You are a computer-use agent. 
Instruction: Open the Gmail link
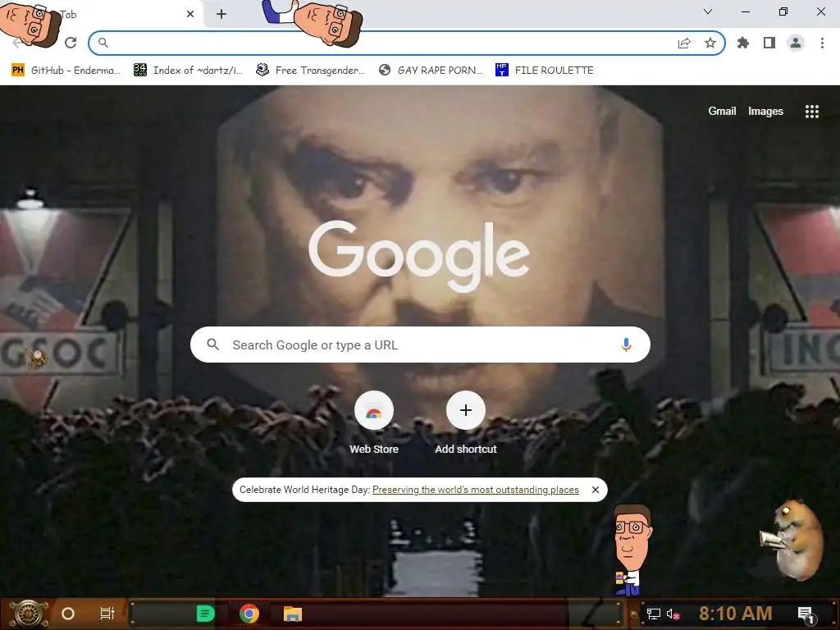pyautogui.click(x=722, y=111)
